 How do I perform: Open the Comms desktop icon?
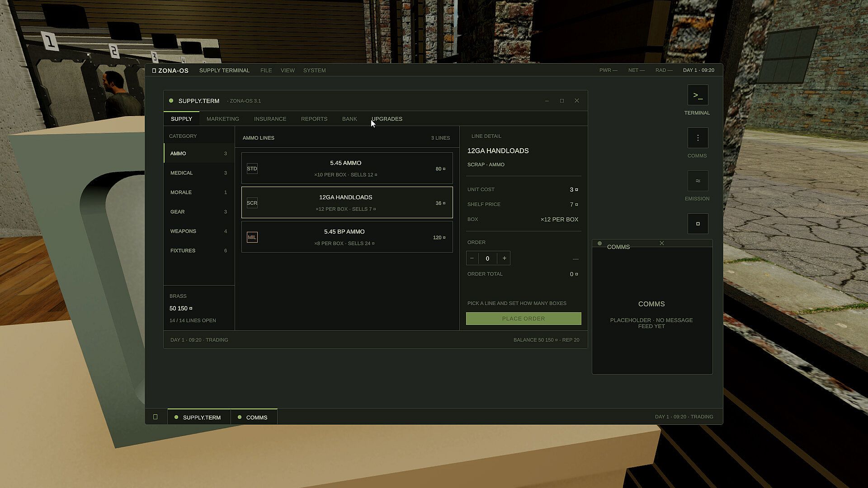click(698, 138)
